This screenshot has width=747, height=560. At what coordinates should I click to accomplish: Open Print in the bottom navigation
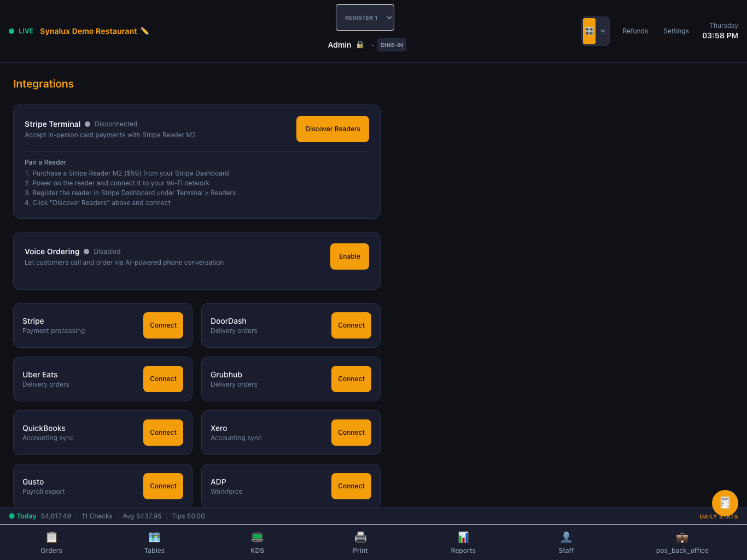360,542
